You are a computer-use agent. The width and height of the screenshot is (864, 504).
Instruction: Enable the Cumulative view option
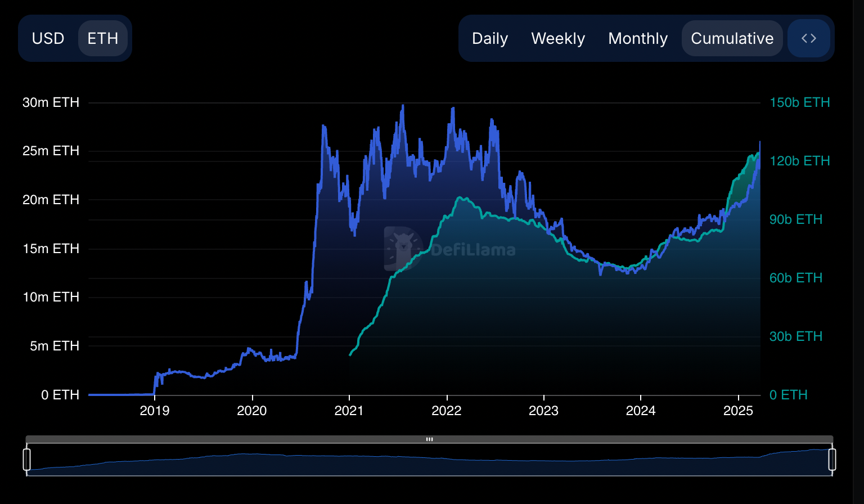732,38
